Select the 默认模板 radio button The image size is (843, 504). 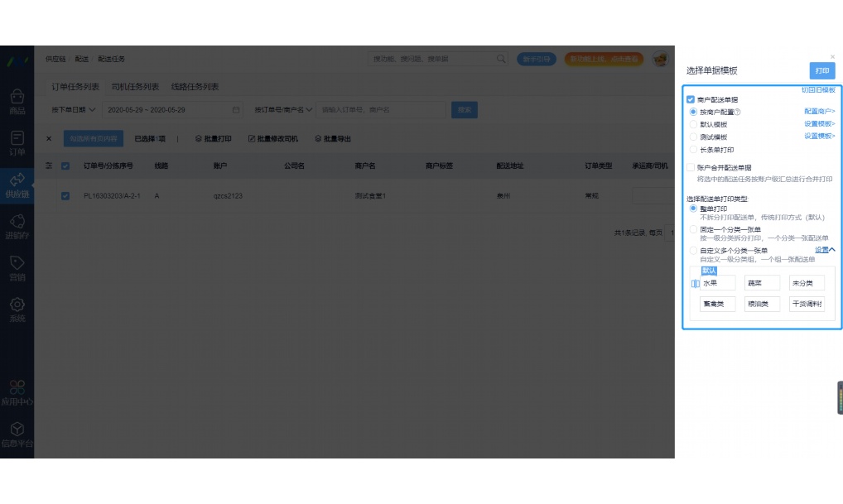[694, 126]
